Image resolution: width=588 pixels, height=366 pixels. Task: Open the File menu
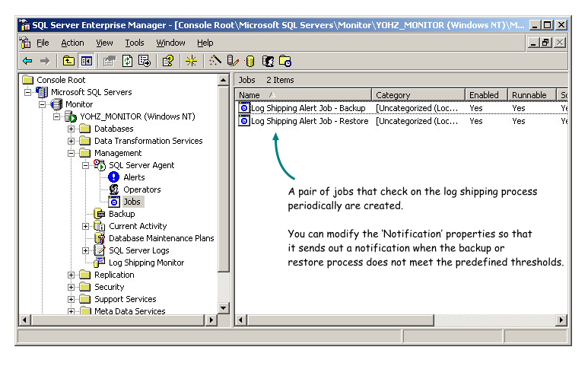coord(43,43)
